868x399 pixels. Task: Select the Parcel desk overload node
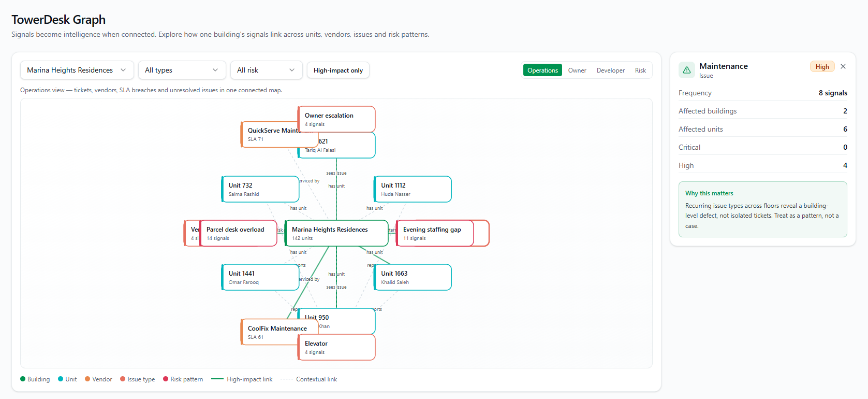(x=238, y=233)
